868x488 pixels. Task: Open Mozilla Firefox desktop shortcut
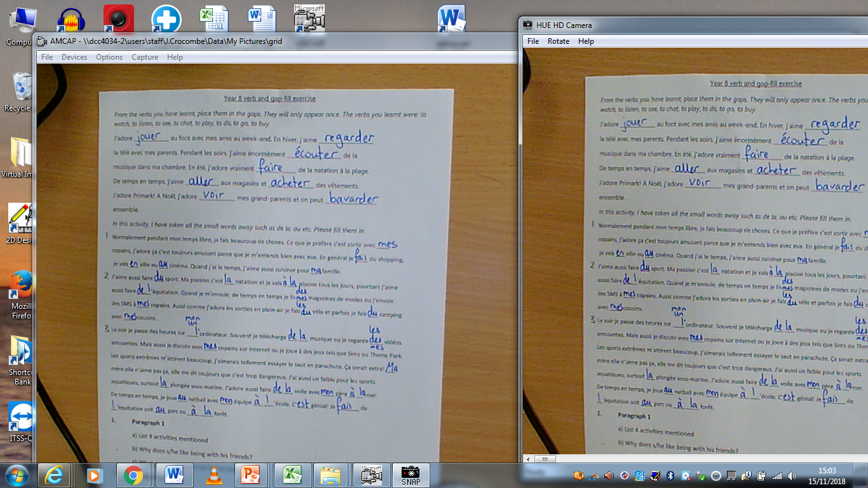pyautogui.click(x=20, y=289)
